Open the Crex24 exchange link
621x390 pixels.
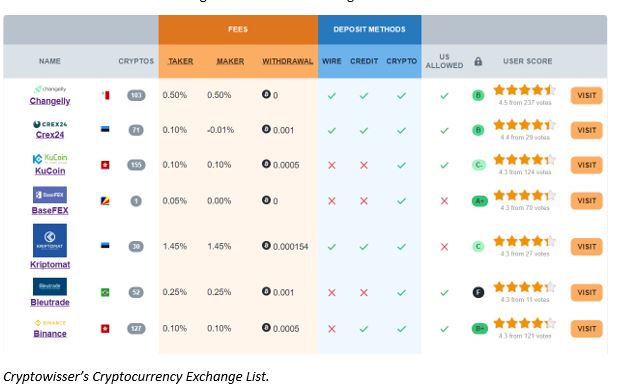pos(50,135)
